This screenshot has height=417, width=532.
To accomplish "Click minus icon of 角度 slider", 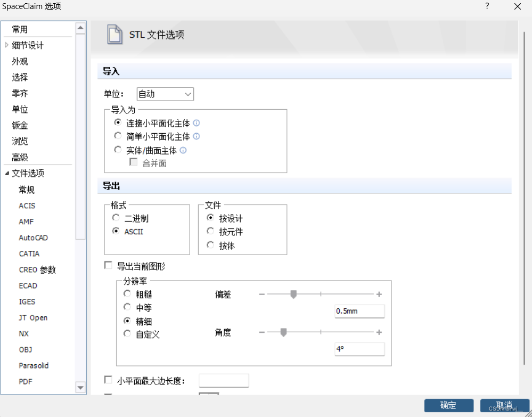I will (261, 332).
